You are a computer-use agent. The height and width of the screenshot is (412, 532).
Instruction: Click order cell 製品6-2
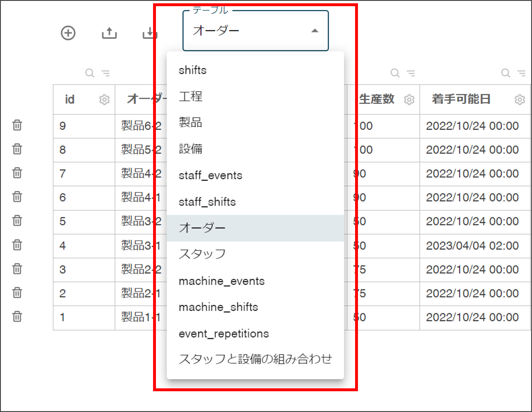pyautogui.click(x=141, y=126)
